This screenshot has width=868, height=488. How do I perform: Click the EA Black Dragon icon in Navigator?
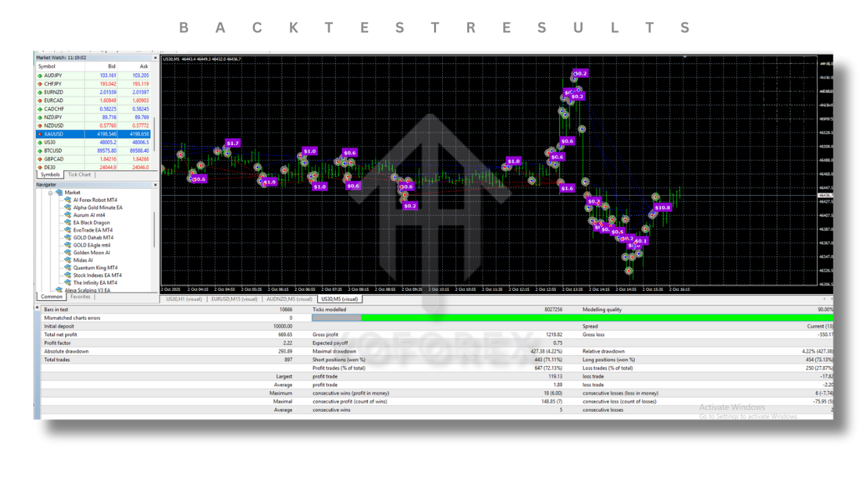[x=68, y=222]
